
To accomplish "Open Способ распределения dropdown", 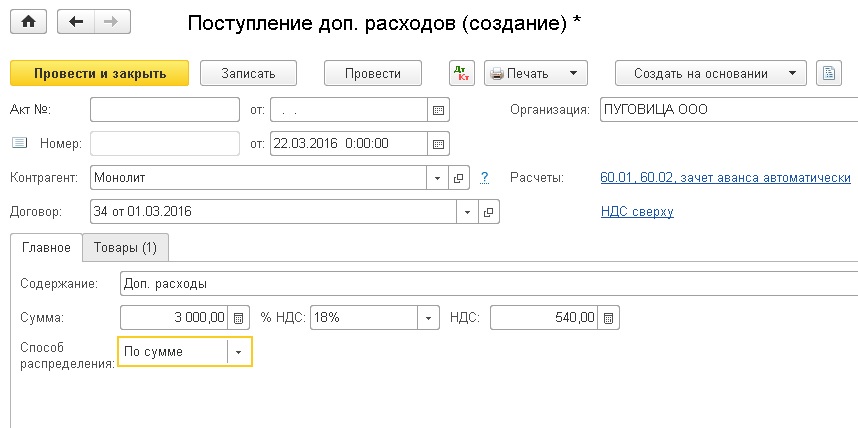I will click(239, 352).
